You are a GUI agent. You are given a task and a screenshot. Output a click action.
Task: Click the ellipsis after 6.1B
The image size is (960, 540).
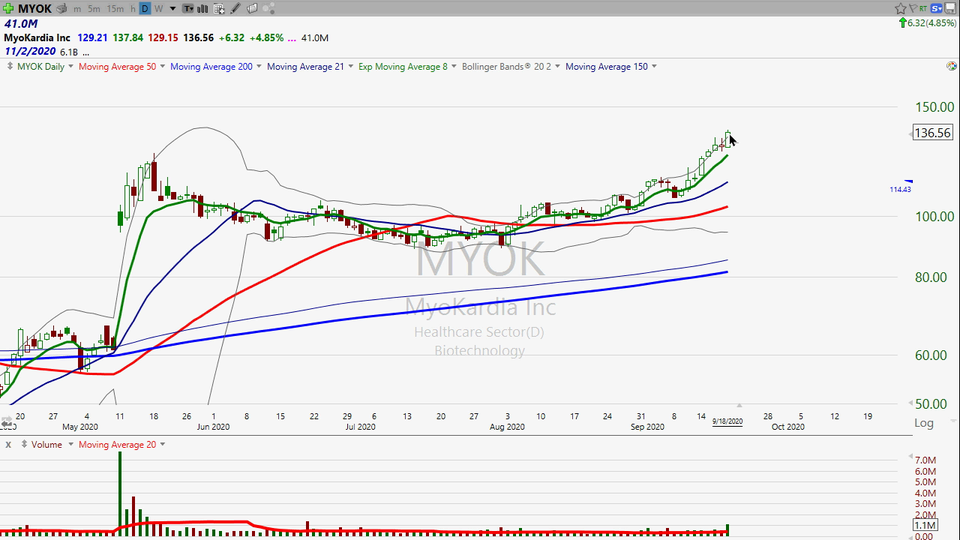click(x=86, y=53)
